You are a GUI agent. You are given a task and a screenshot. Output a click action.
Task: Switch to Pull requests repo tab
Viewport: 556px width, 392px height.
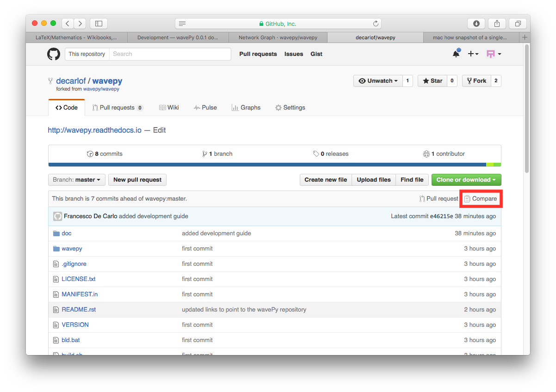pyautogui.click(x=118, y=108)
